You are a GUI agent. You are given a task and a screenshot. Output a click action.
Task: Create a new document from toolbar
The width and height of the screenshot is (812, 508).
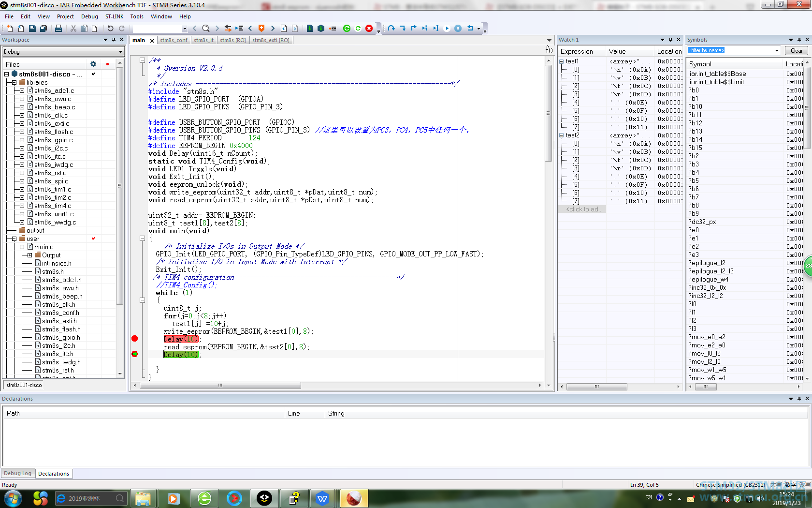point(10,29)
